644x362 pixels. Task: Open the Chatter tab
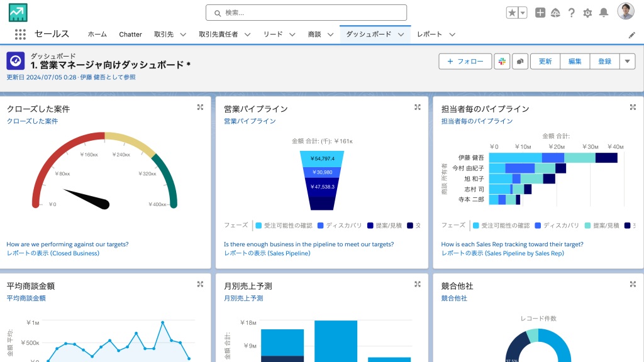(130, 35)
